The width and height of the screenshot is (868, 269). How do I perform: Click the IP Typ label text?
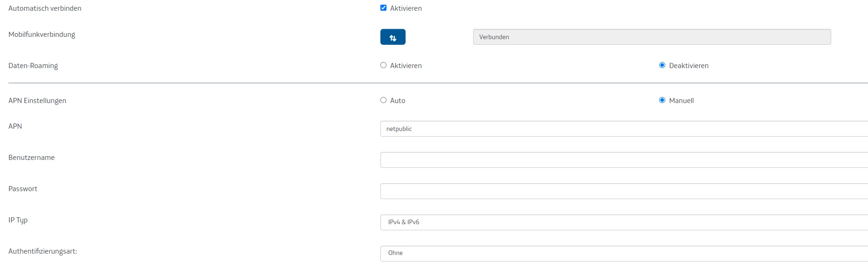pyautogui.click(x=18, y=220)
